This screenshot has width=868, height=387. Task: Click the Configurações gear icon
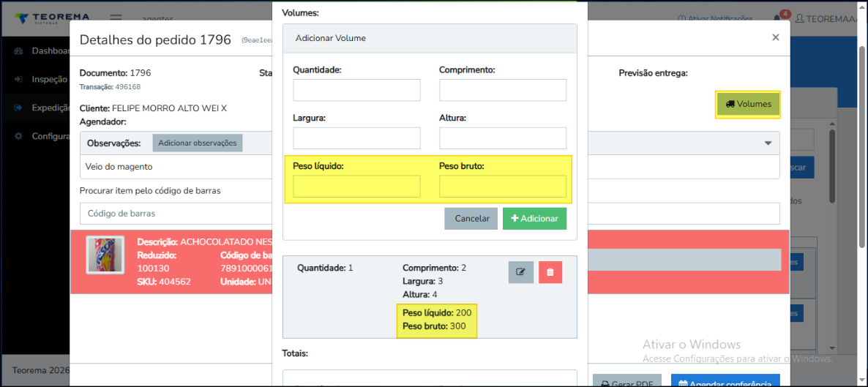tap(18, 136)
